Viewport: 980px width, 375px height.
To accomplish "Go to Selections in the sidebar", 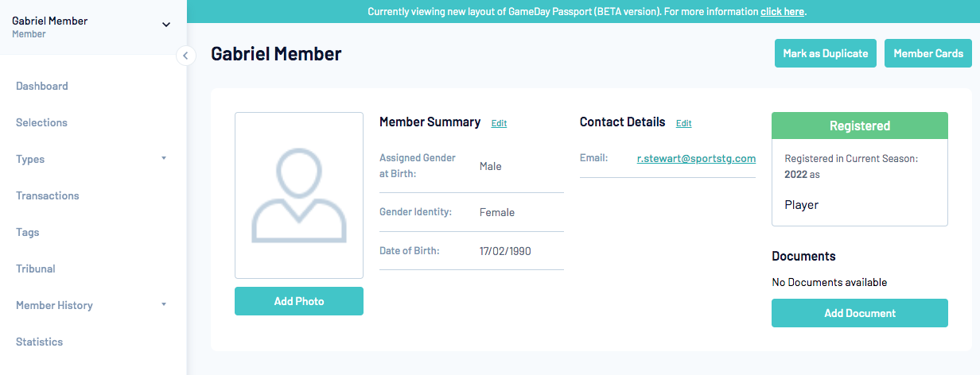I will 41,122.
